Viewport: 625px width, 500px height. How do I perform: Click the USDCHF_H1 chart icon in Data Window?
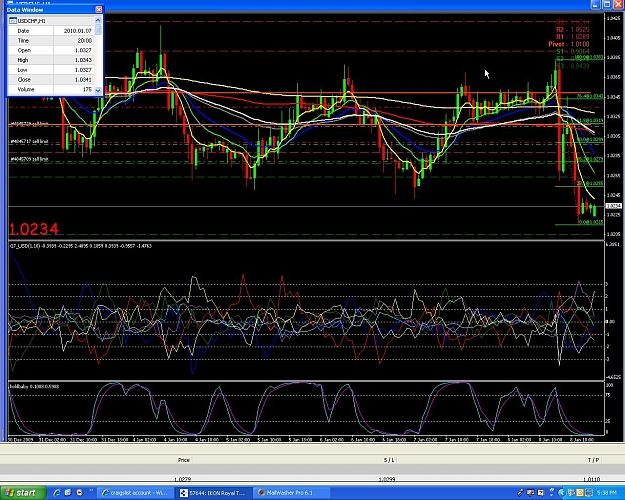(13, 21)
